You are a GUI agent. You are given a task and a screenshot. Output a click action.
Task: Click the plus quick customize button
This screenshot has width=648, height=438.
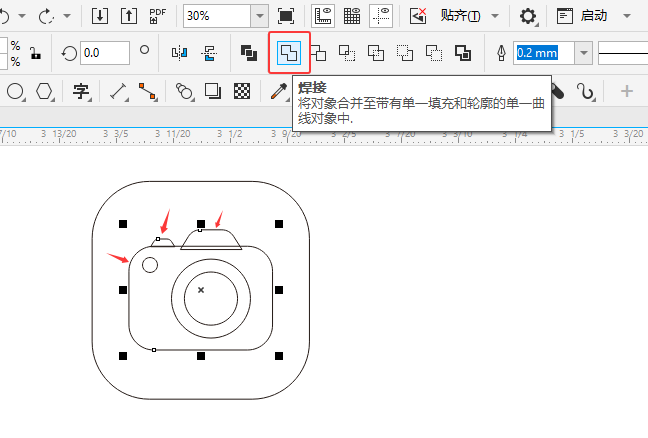click(627, 91)
